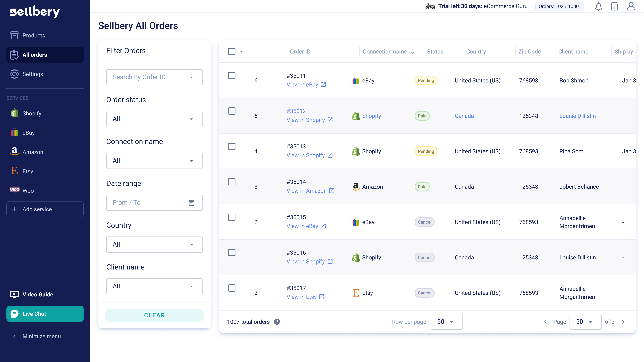Open the bookmark guide icon in header
644x362 pixels.
coord(614,6)
